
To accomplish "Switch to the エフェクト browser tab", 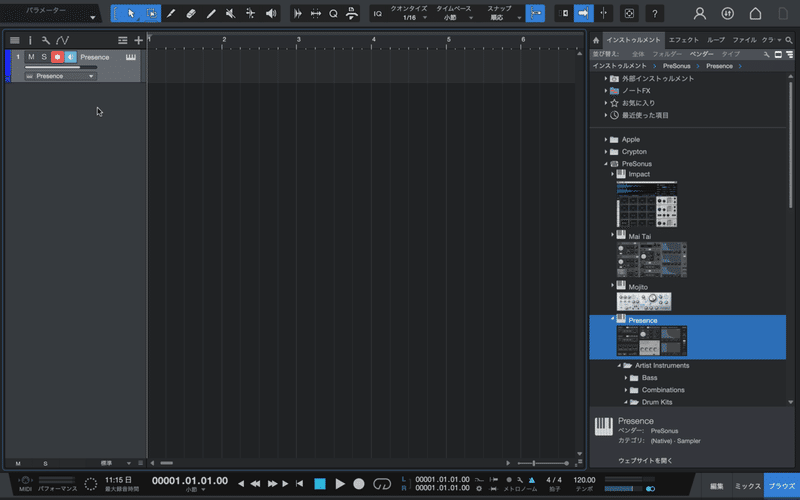I will click(684, 40).
